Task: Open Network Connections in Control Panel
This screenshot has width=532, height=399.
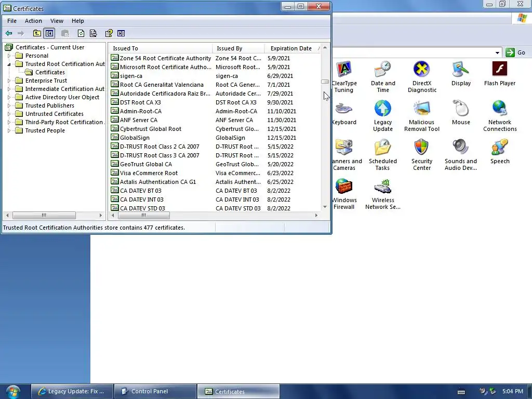Action: click(x=500, y=116)
